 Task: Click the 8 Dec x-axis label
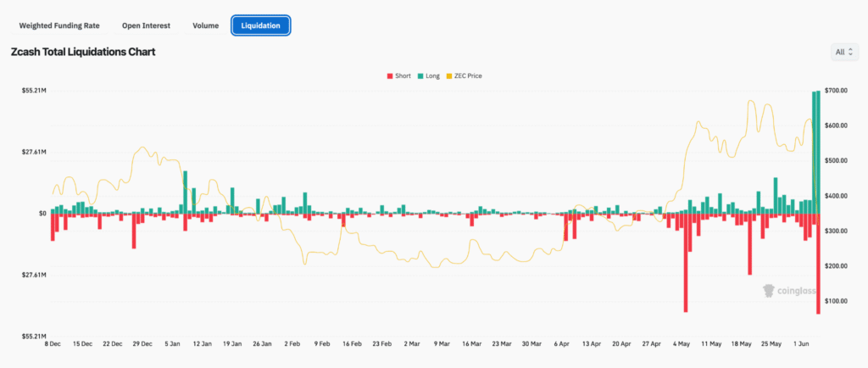click(53, 343)
